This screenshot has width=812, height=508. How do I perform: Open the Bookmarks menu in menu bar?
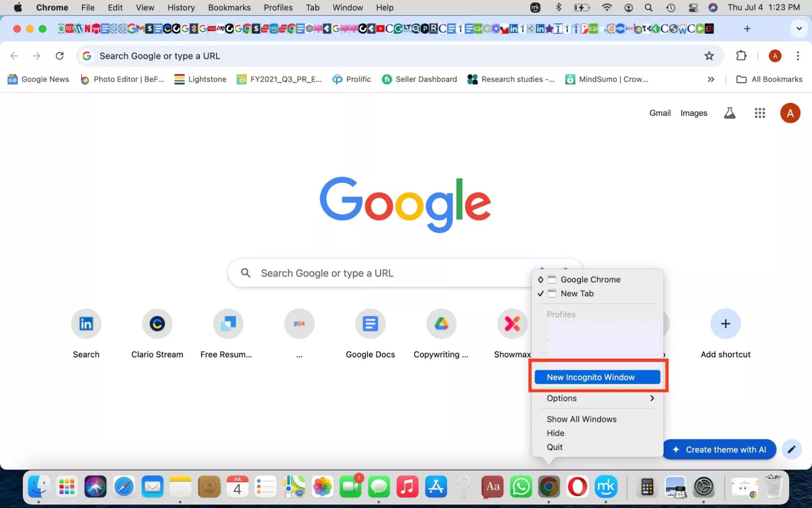pos(229,8)
